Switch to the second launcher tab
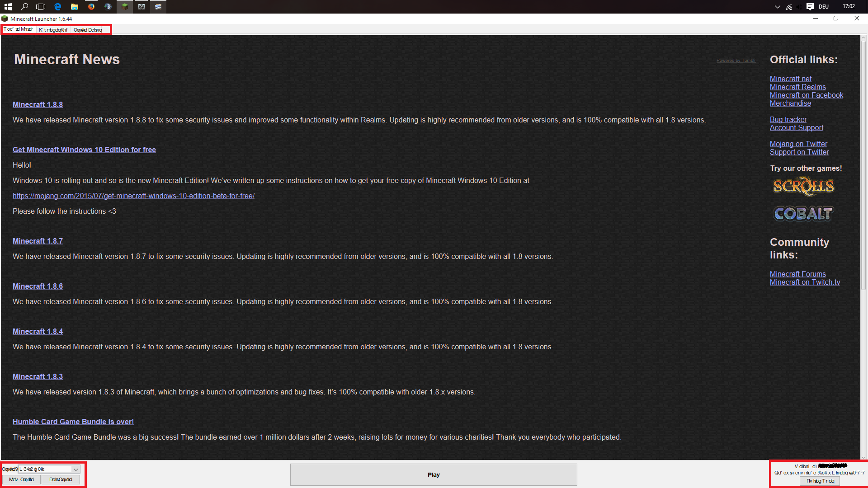Image resolution: width=868 pixels, height=488 pixels. click(x=53, y=30)
